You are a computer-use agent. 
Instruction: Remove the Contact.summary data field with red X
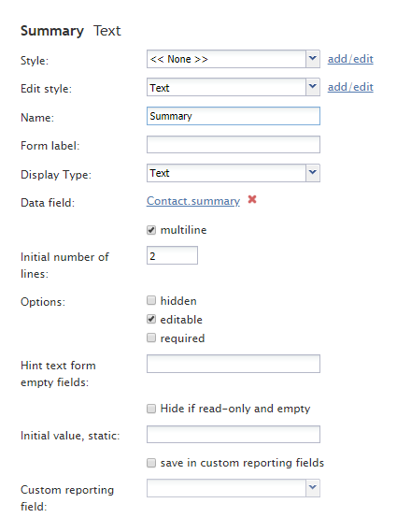point(252,199)
